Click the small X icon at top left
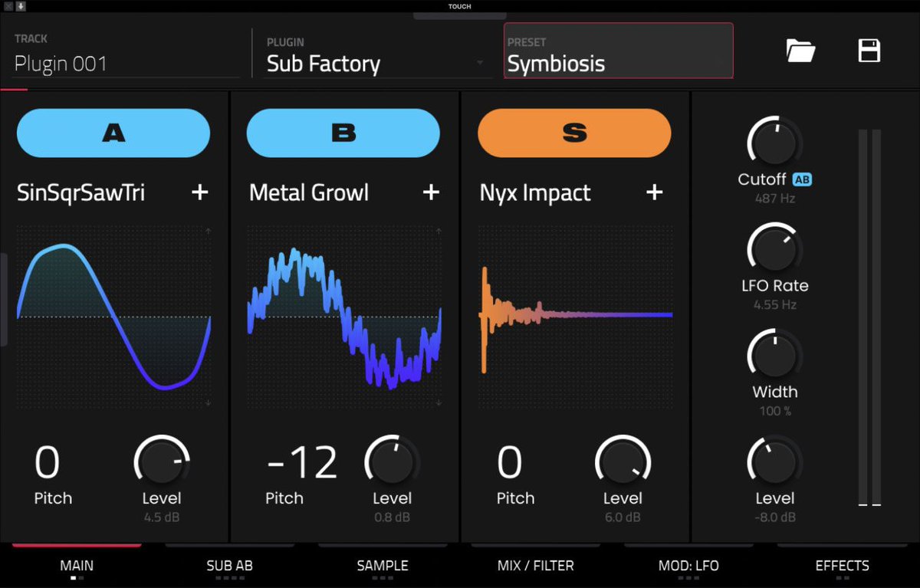This screenshot has width=920, height=588. tap(8, 6)
